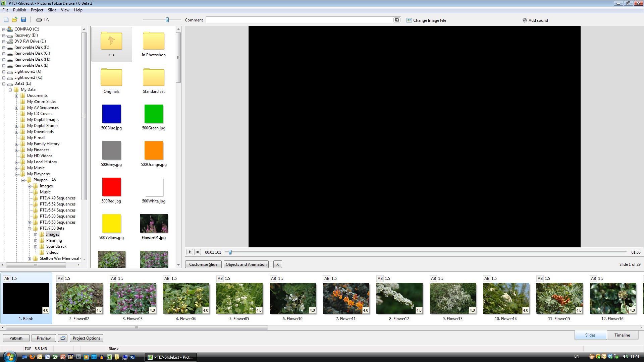Open the parent folder up-arrow icon
The image size is (644, 362).
pyautogui.click(x=111, y=41)
